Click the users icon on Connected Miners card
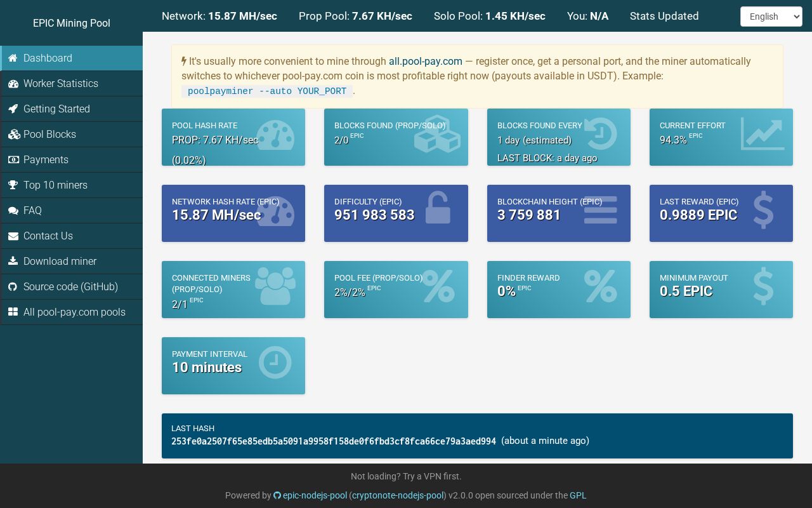The image size is (812, 508). coord(275,287)
